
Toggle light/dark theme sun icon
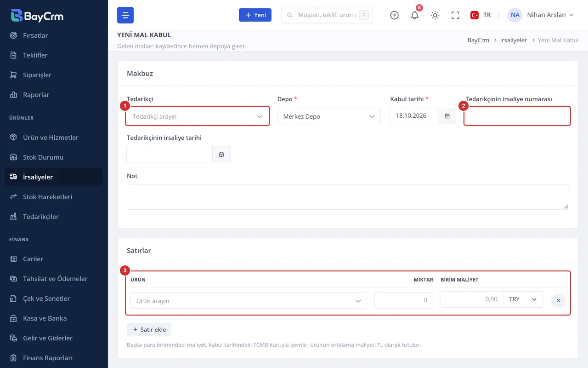435,15
